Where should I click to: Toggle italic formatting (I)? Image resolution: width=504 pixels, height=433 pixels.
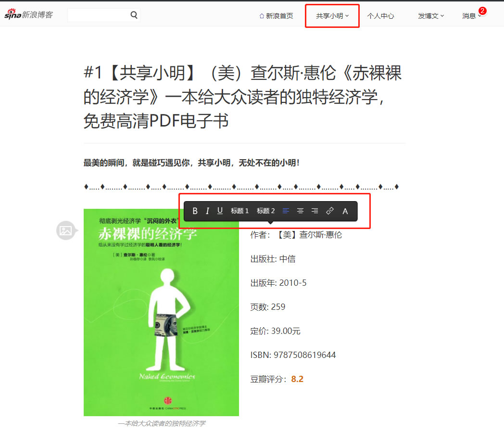coord(207,211)
